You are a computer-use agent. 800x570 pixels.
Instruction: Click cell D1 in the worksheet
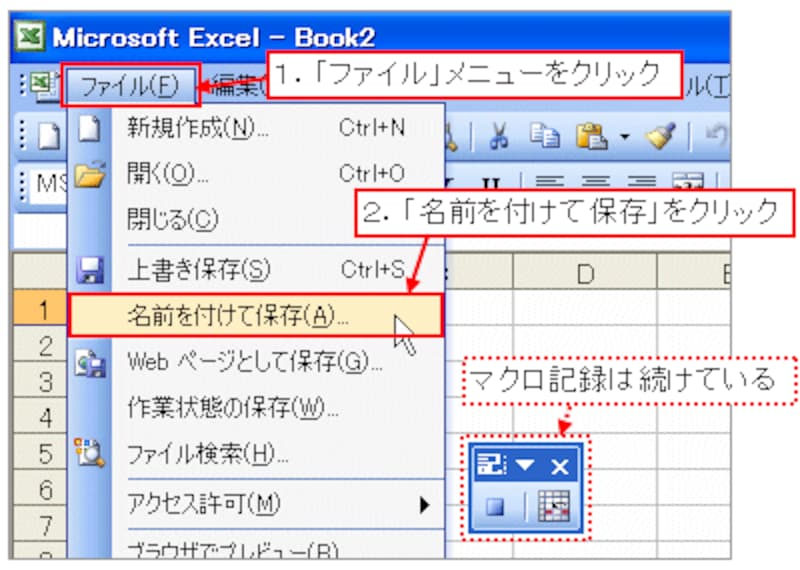coord(585,308)
